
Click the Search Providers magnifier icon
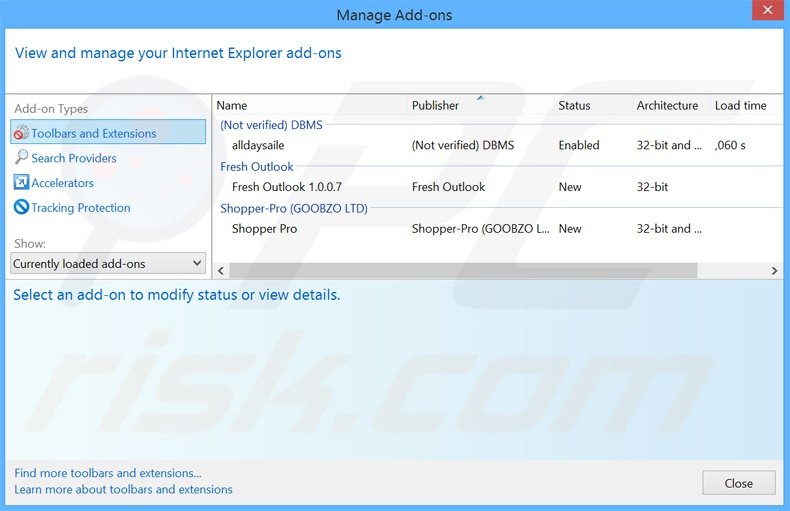pyautogui.click(x=21, y=157)
